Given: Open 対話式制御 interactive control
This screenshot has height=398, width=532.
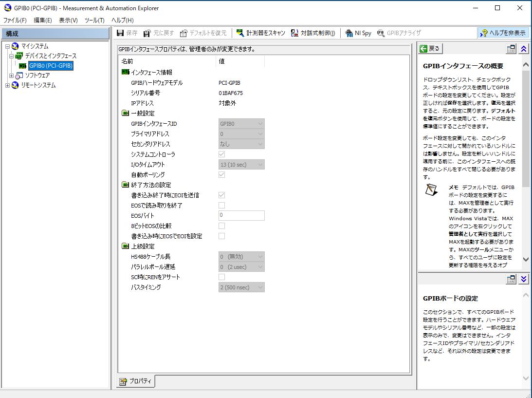Looking at the screenshot, I should coord(313,33).
